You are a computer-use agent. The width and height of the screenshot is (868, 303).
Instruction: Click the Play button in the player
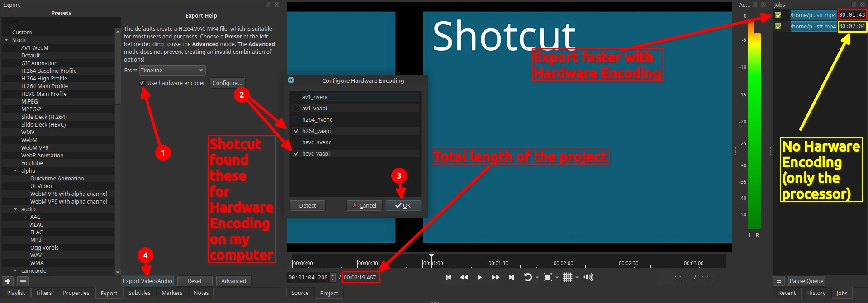coord(479,277)
